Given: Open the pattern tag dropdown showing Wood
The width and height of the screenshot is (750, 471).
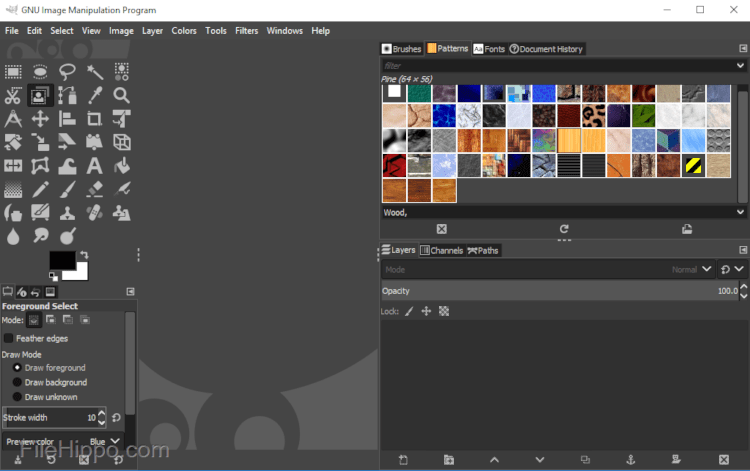Looking at the screenshot, I should 740,212.
